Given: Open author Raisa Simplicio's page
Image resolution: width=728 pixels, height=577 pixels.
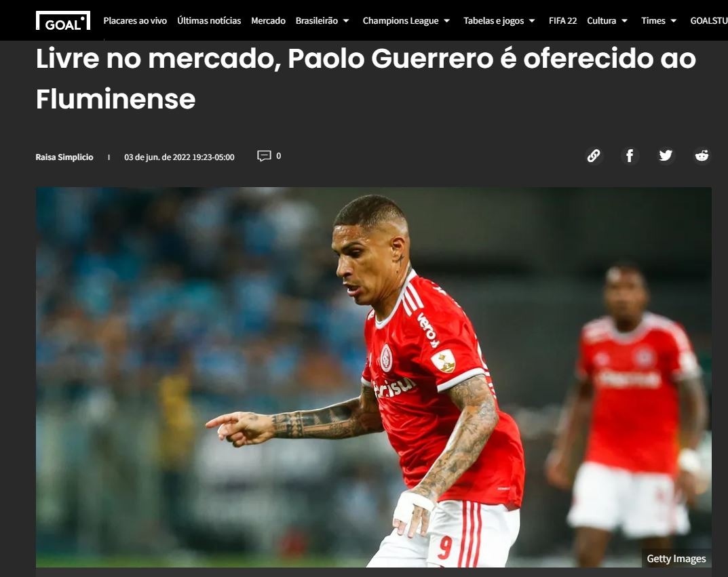Looking at the screenshot, I should point(64,157).
